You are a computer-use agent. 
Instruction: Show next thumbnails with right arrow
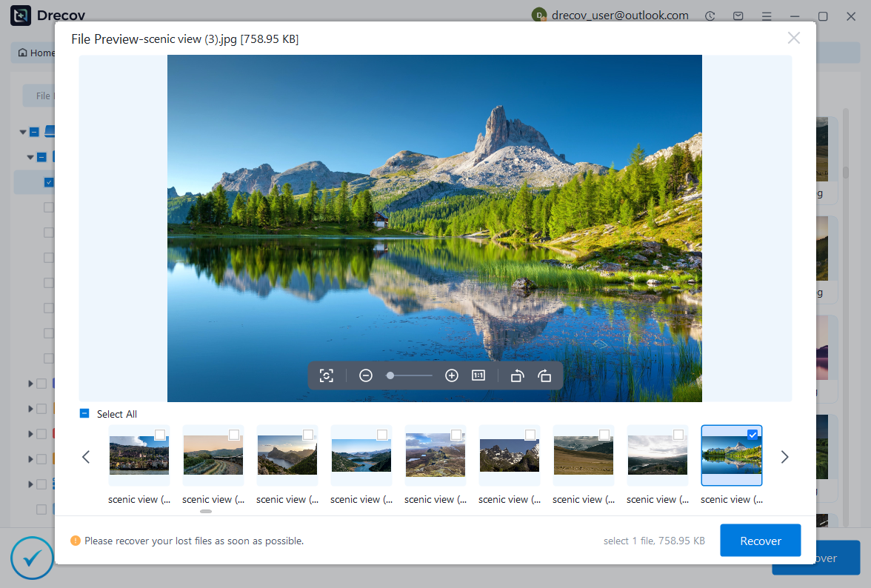pos(785,457)
